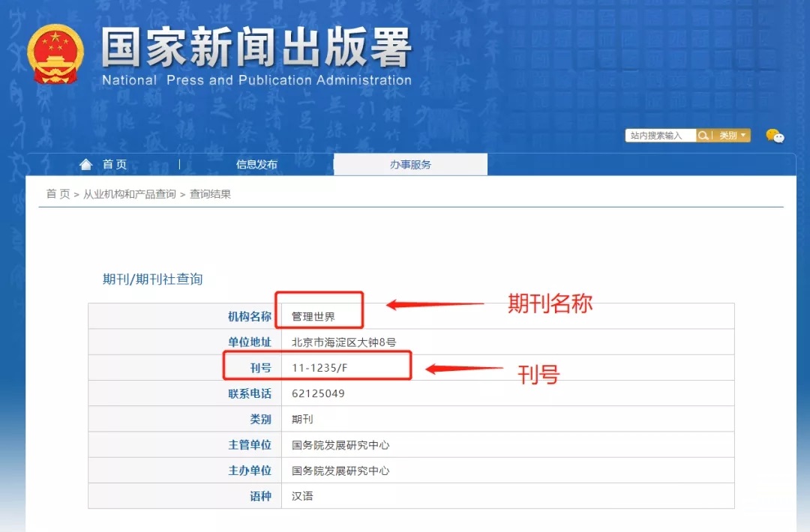Screen dimensions: 810x532
Task: Click 查询结果 breadcrumb text
Action: 210,194
